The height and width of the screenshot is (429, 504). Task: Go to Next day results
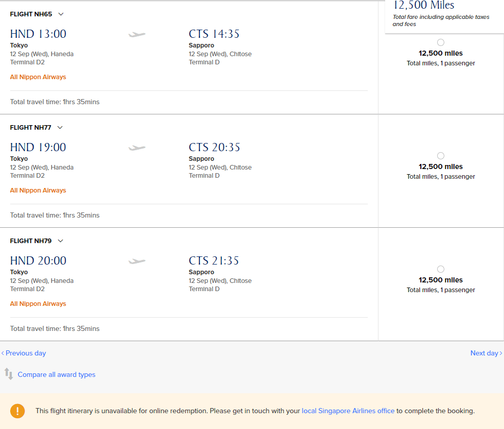pos(486,353)
